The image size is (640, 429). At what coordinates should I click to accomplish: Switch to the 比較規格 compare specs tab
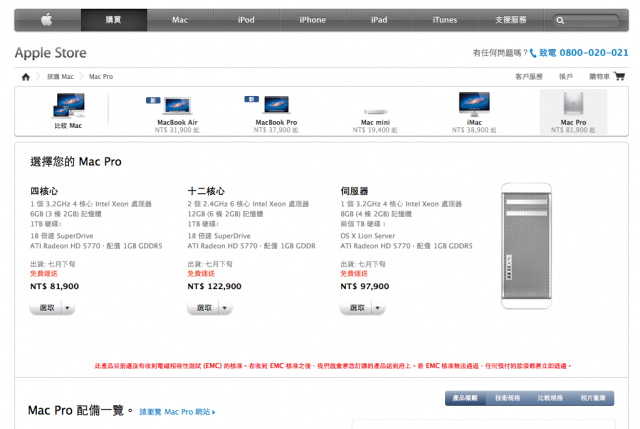tap(550, 398)
